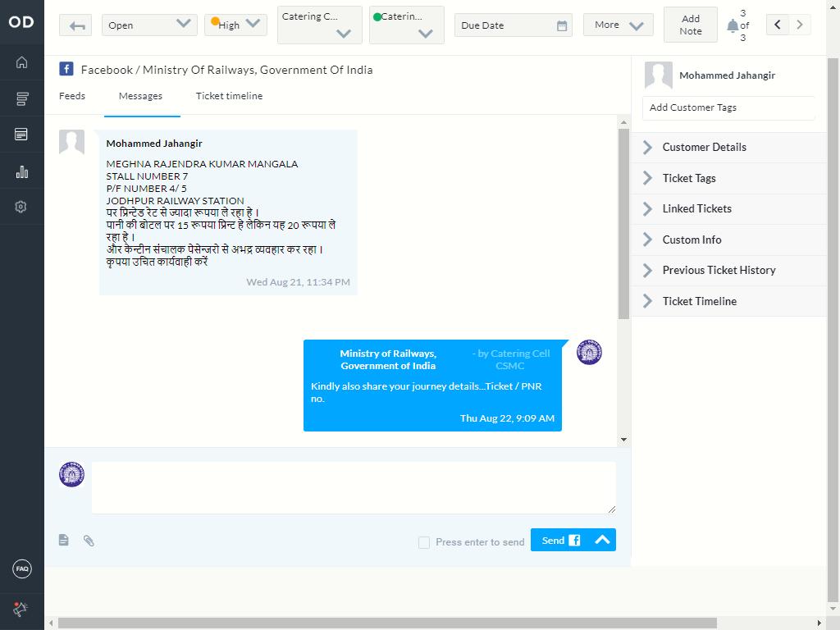Click the timestamp Thu Aug 22, 9:09 AM
This screenshot has width=840, height=630.
(507, 418)
